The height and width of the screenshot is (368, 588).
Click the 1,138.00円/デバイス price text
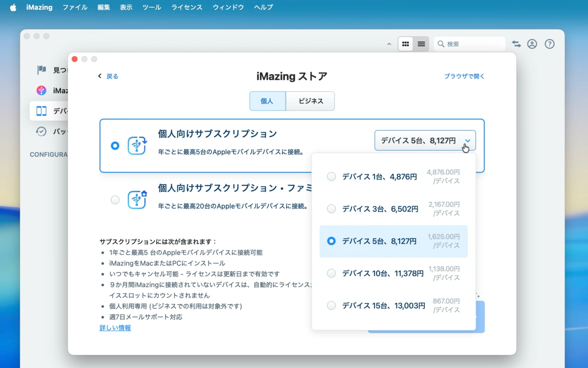point(444,273)
